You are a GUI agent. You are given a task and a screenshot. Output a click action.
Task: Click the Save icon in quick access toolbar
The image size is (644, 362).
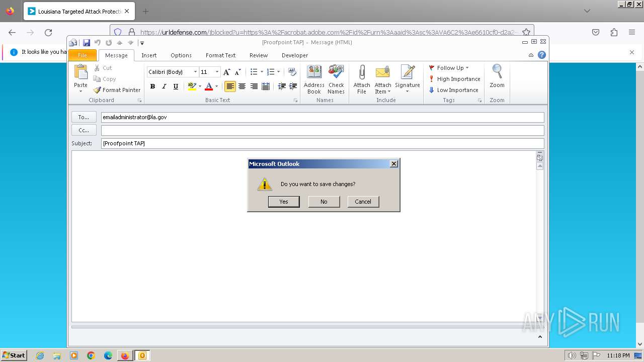(86, 43)
